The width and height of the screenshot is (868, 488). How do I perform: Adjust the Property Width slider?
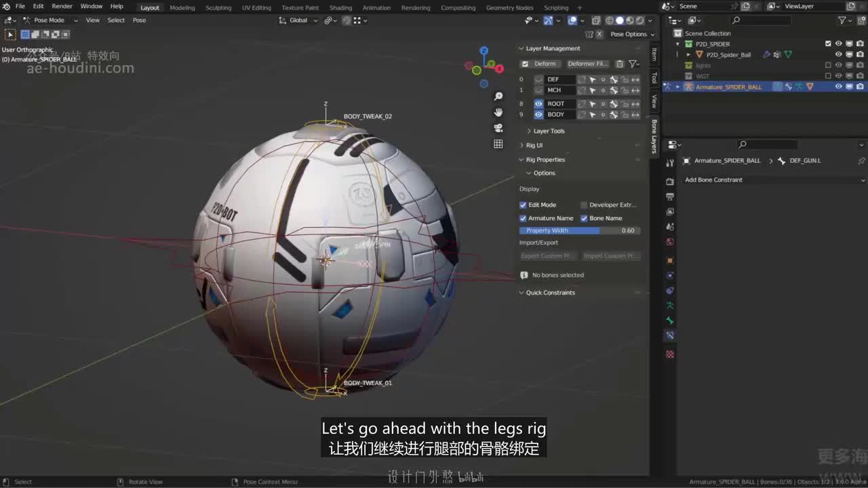pyautogui.click(x=580, y=230)
